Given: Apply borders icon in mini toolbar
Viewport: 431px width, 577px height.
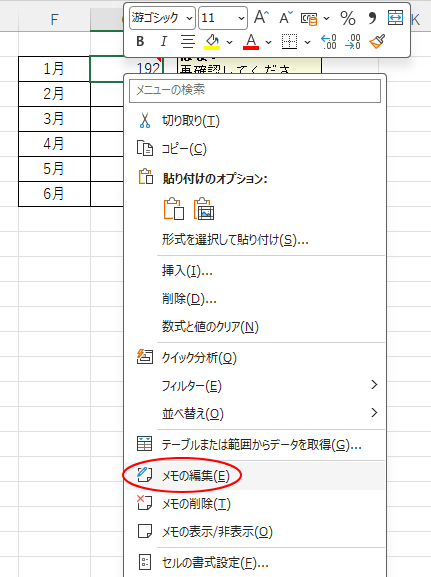Looking at the screenshot, I should pyautogui.click(x=290, y=42).
